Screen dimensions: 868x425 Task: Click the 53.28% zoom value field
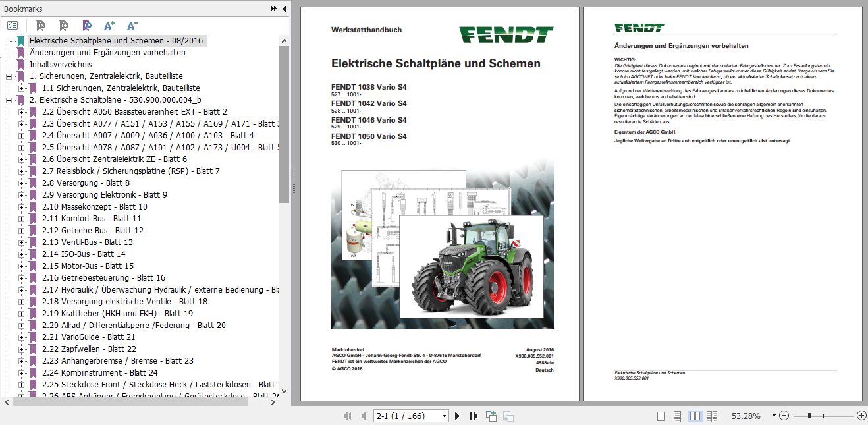746,416
